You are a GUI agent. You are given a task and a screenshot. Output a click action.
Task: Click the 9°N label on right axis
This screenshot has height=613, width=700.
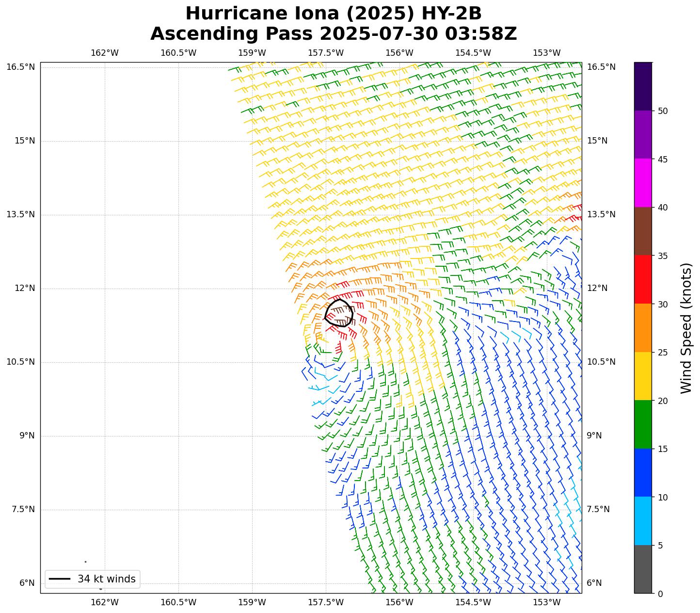(x=594, y=436)
